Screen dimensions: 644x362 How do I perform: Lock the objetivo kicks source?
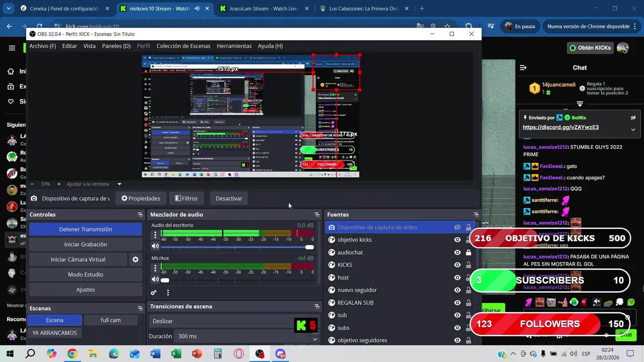coord(468,240)
